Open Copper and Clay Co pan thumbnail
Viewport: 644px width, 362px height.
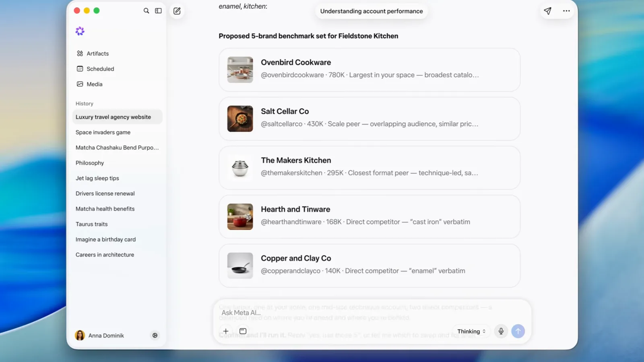(240, 266)
